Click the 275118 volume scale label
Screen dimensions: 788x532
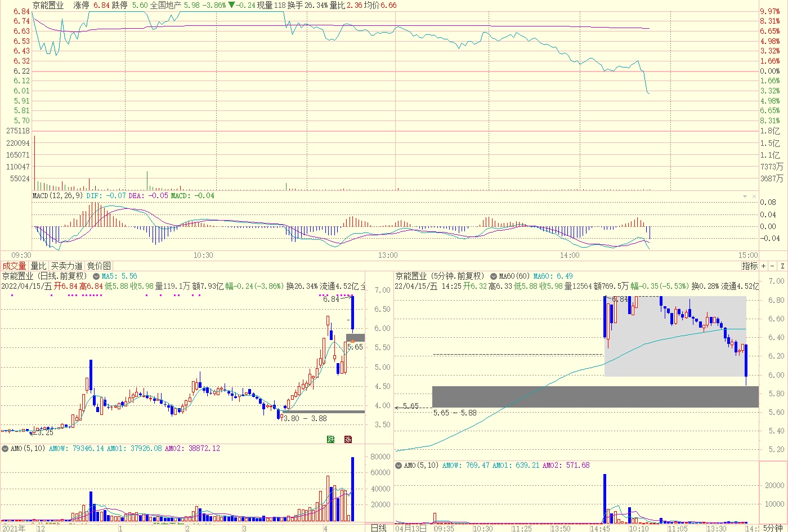tap(17, 131)
